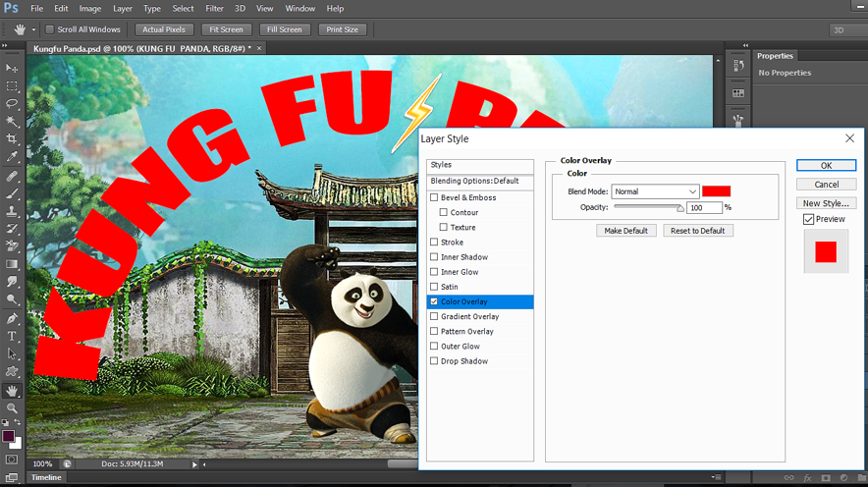The width and height of the screenshot is (868, 487).
Task: Select the Eyedropper tool
Action: click(12, 157)
